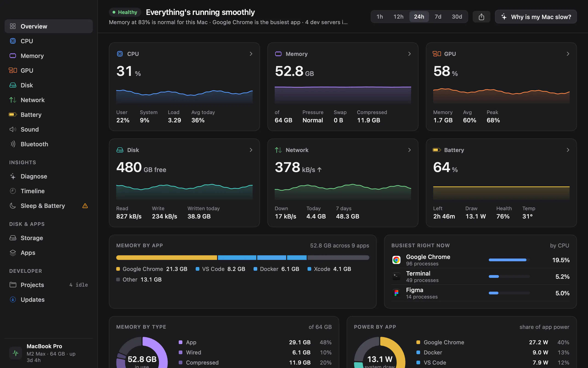Viewport: 588px width, 368px height.
Task: Click the Memory by Type donut chart
Action: tap(142, 352)
